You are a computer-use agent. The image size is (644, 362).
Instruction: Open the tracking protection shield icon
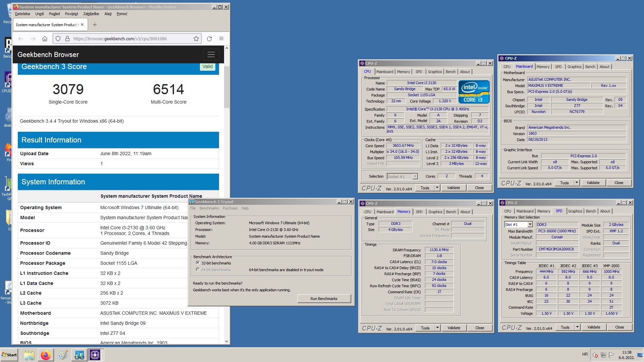pyautogui.click(x=58, y=39)
